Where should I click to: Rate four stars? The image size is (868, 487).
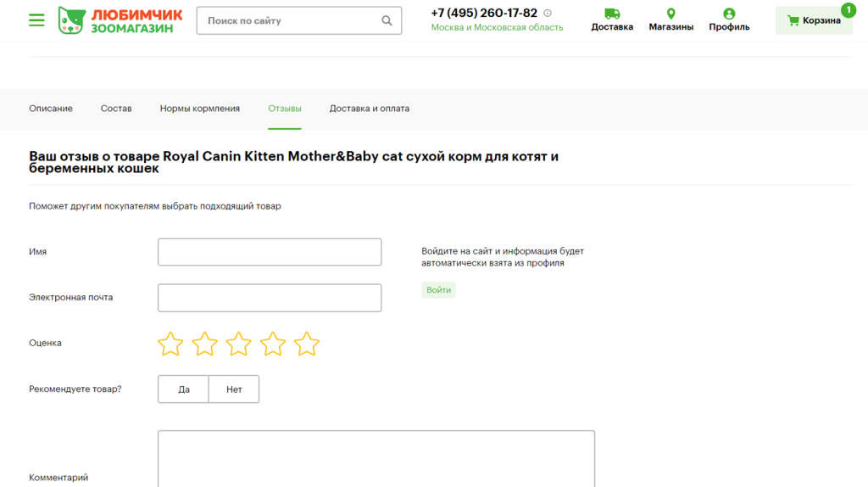pyautogui.click(x=273, y=344)
